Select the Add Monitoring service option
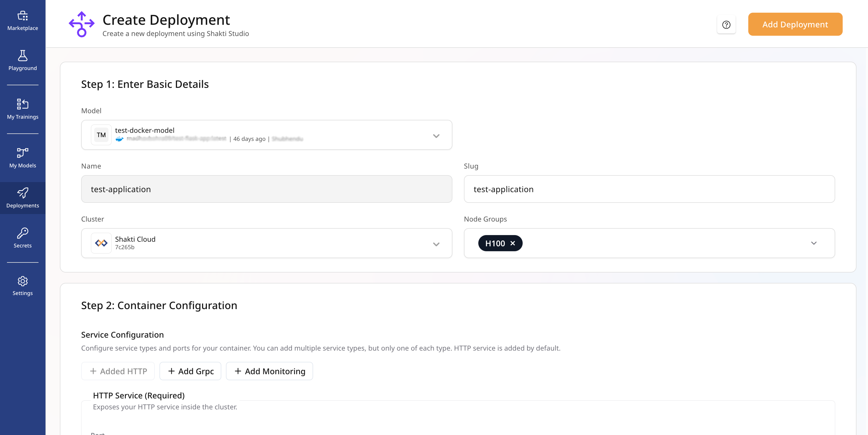This screenshot has height=435, width=868. point(269,371)
